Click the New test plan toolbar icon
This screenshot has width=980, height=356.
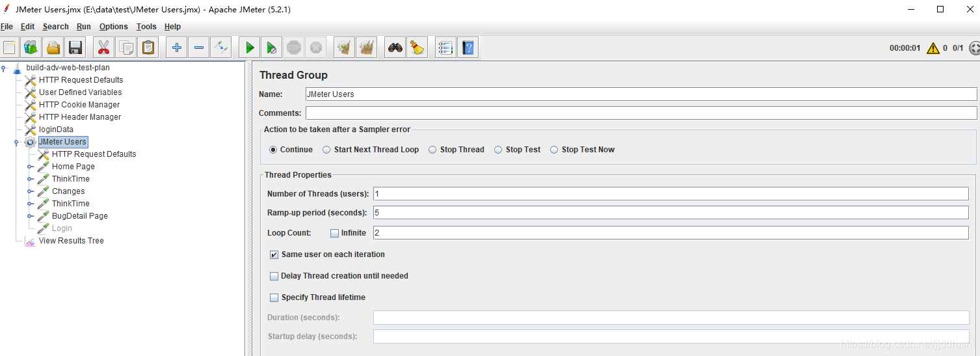9,48
